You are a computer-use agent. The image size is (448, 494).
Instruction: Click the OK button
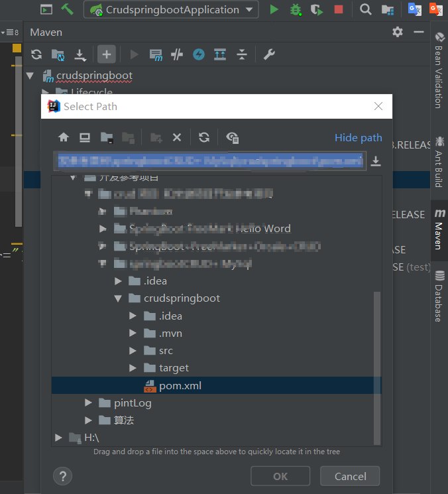click(280, 476)
